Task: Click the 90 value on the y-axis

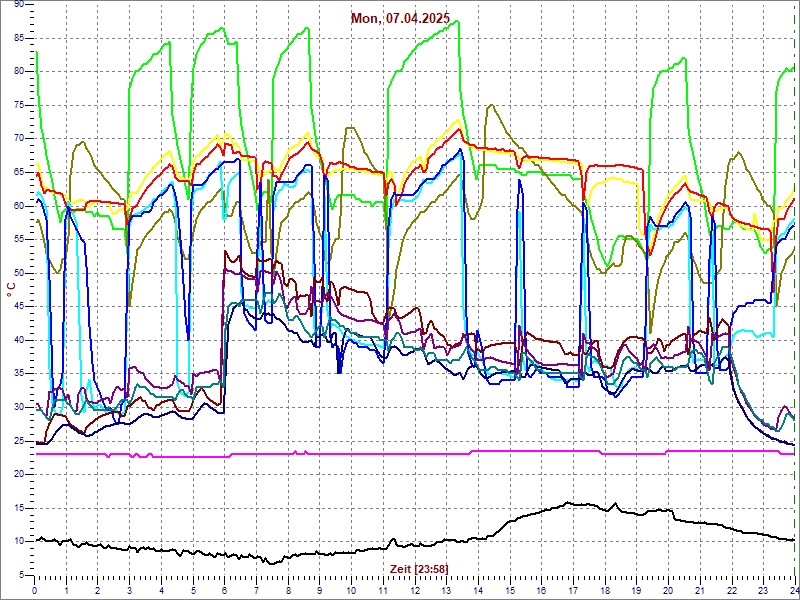Action: (x=19, y=5)
